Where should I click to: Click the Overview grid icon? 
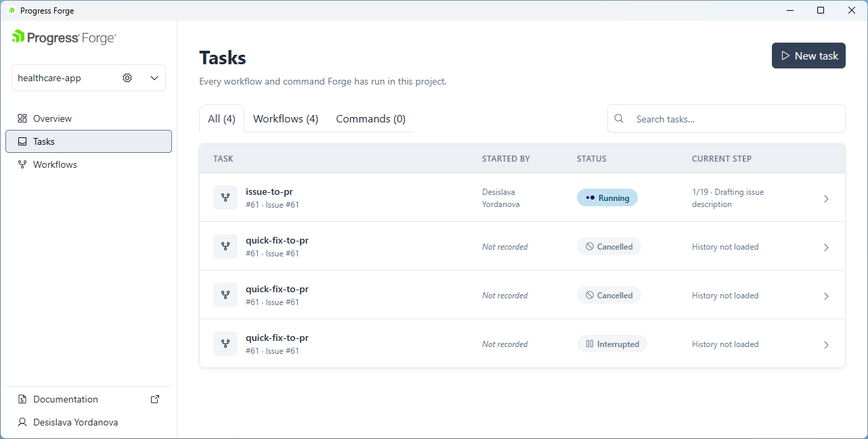(22, 118)
